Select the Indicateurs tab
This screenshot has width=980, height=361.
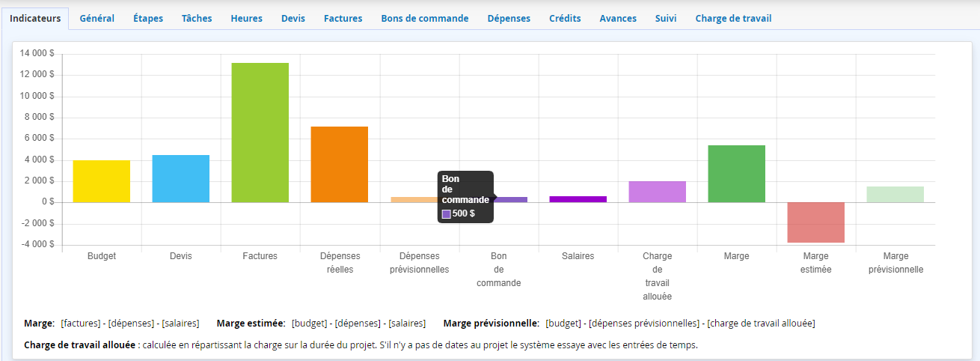(35, 19)
